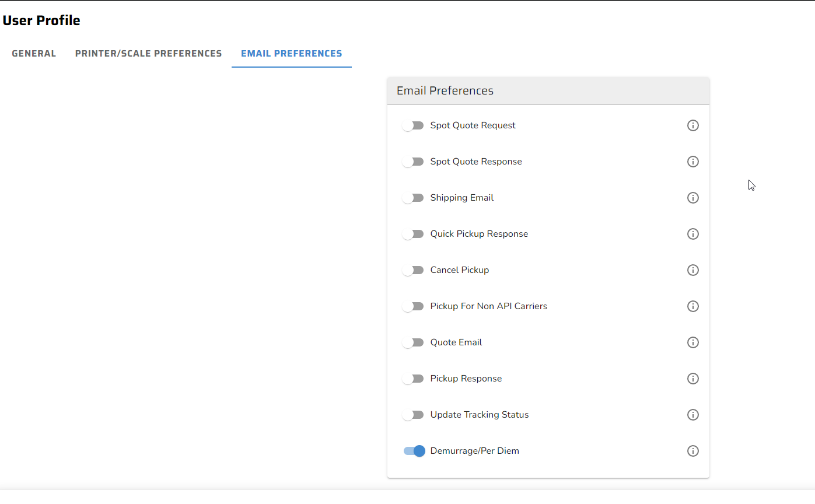Open Printer/Scale Preferences tab
Image resolution: width=815 pixels, height=504 pixels.
click(x=149, y=54)
